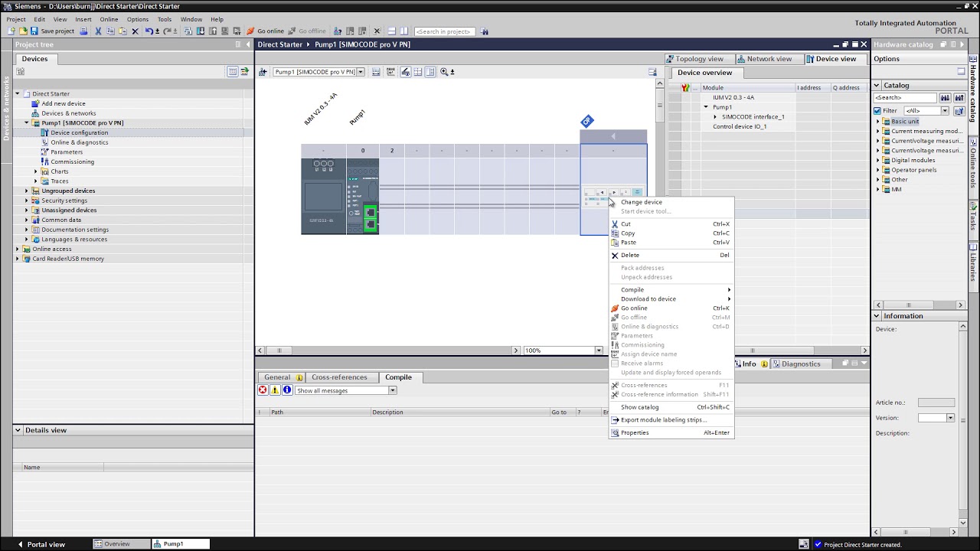Expand the Basic unit catalog folder
Viewport: 980px width, 551px height.
pos(878,122)
